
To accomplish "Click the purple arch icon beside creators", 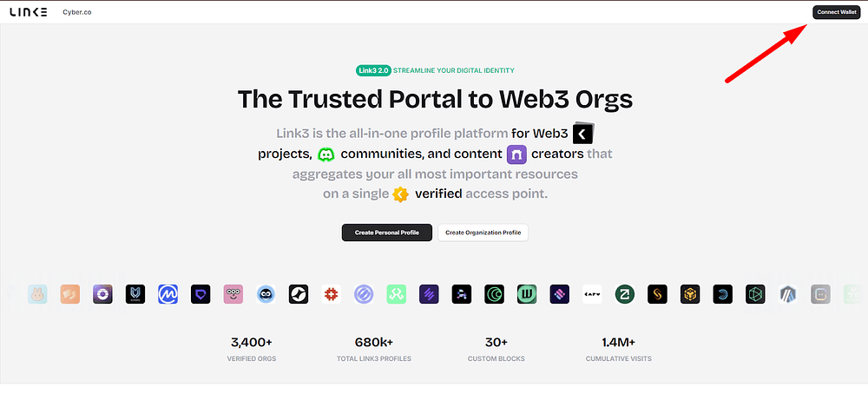I will pos(516,154).
